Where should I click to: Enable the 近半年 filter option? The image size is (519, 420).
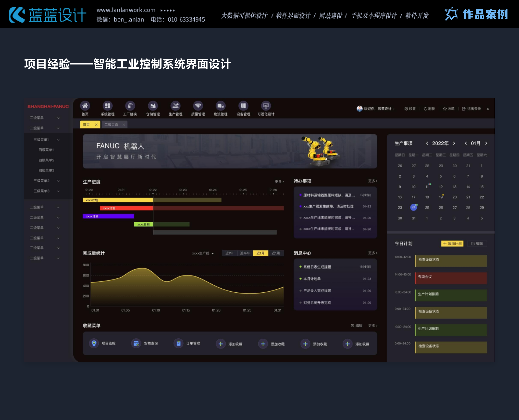(245, 253)
